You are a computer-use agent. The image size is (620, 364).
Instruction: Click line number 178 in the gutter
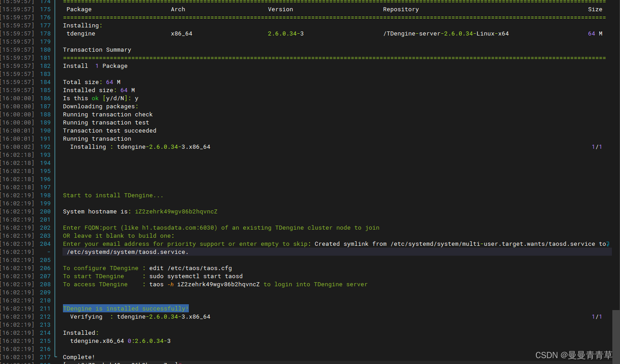point(45,34)
